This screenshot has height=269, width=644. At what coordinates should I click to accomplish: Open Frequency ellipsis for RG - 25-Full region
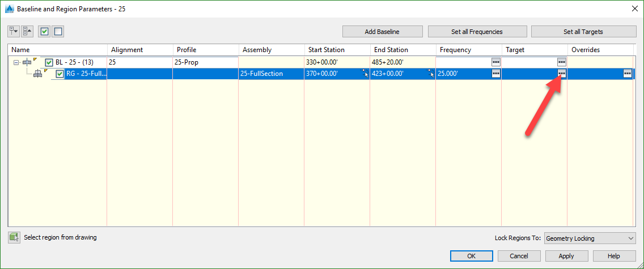[x=495, y=74]
